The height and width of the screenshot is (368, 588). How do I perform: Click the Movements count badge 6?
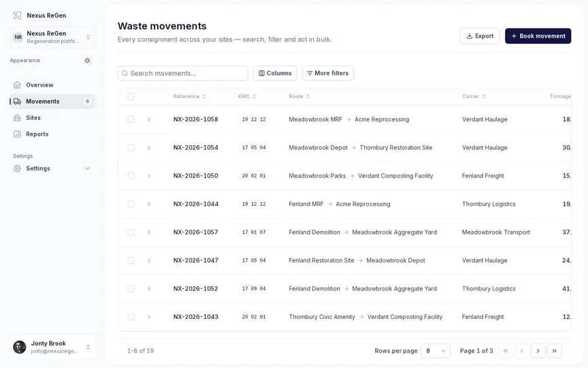87,102
